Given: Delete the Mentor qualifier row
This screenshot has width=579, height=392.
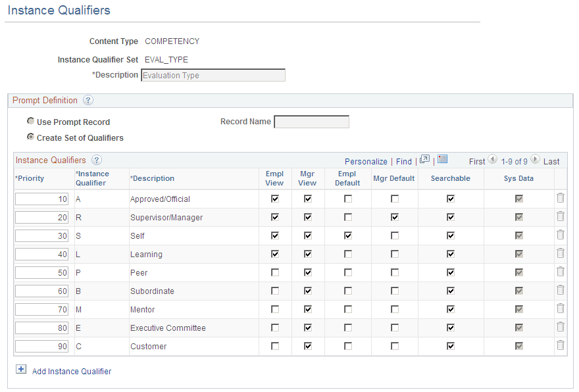Looking at the screenshot, I should (560, 308).
